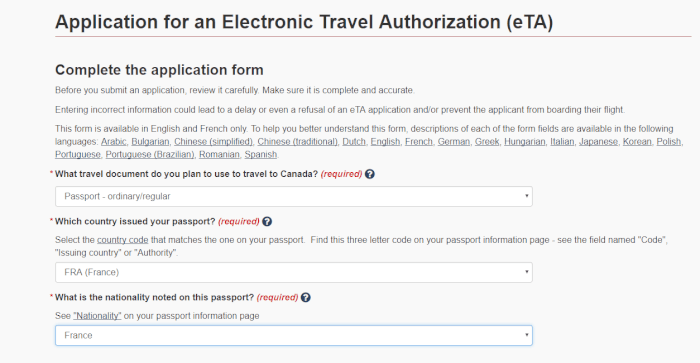The image size is (700, 363).
Task: Open help icon beside passport country question
Action: tap(267, 221)
